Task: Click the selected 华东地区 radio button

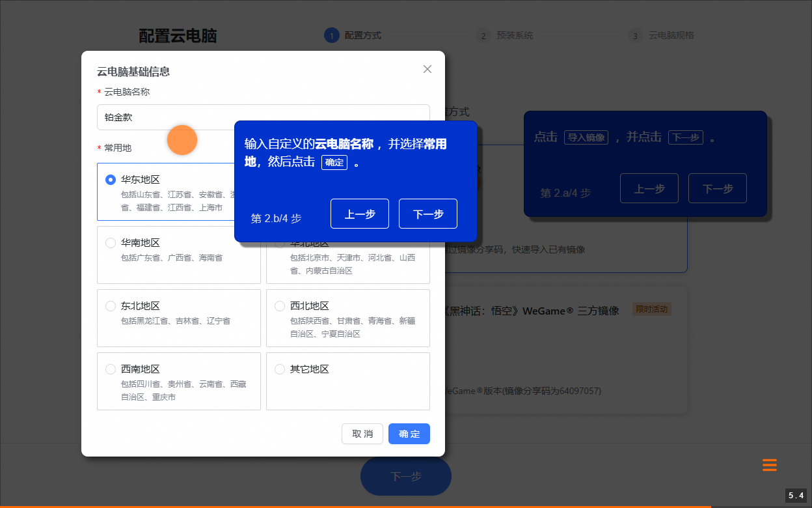Action: pos(111,179)
